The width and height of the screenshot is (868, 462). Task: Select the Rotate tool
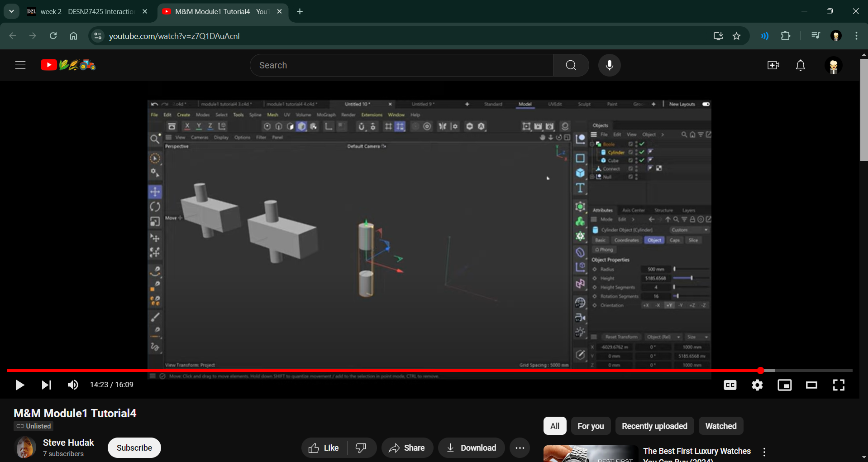pos(155,207)
